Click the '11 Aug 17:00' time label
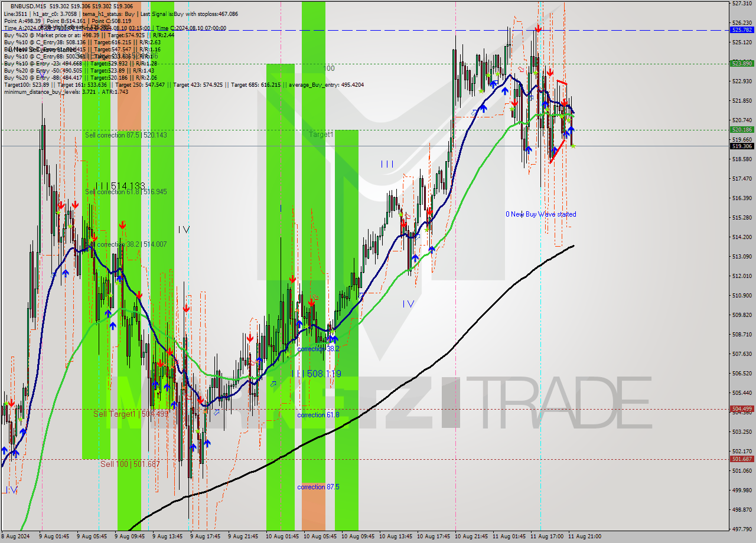The width and height of the screenshot is (756, 543). point(546,537)
